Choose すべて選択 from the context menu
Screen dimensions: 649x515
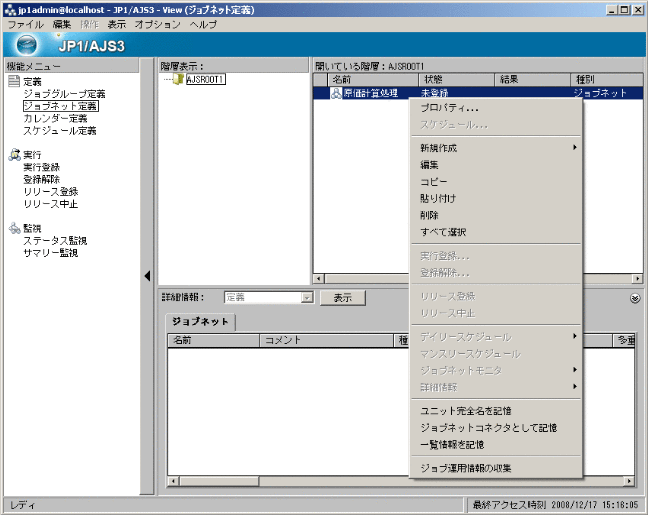[496, 232]
